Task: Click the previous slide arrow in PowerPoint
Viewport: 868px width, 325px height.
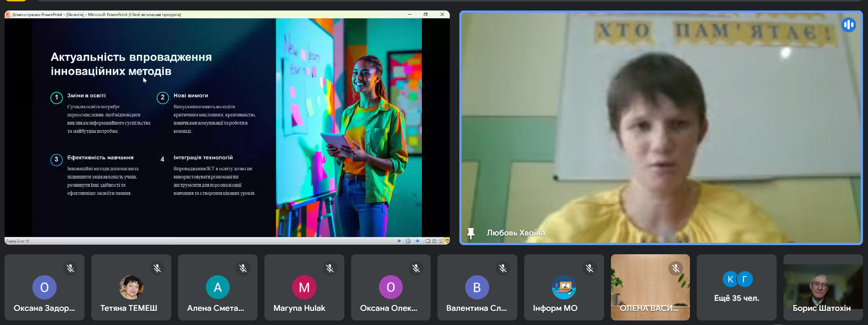Action: pos(399,241)
